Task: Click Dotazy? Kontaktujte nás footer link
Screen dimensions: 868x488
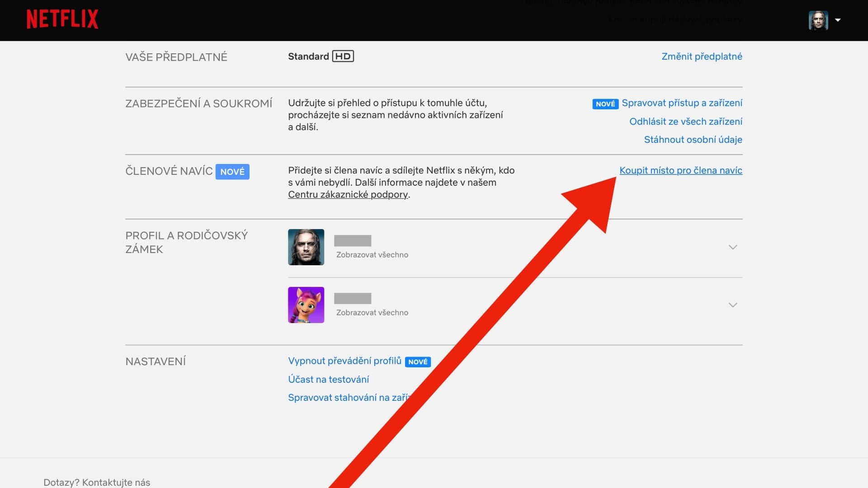Action: tap(97, 482)
